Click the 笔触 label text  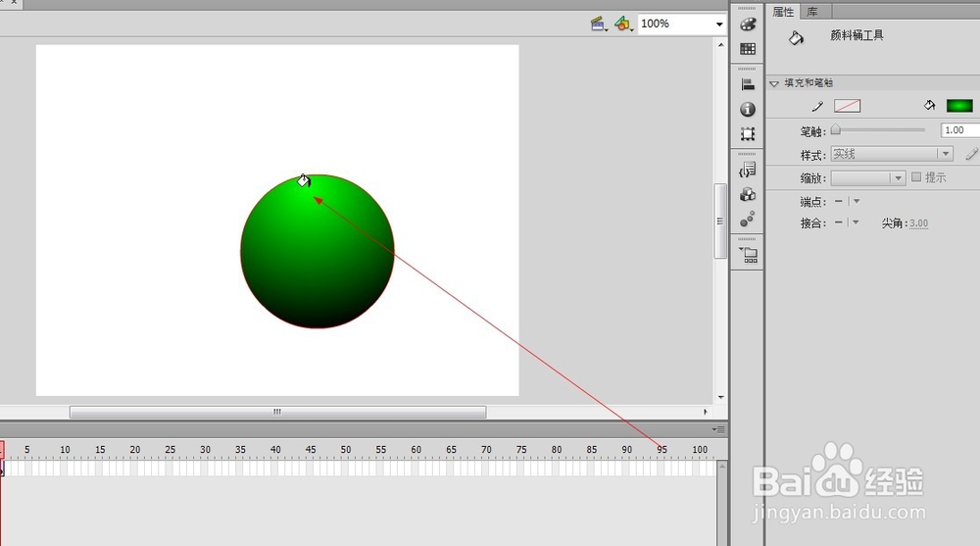[813, 131]
